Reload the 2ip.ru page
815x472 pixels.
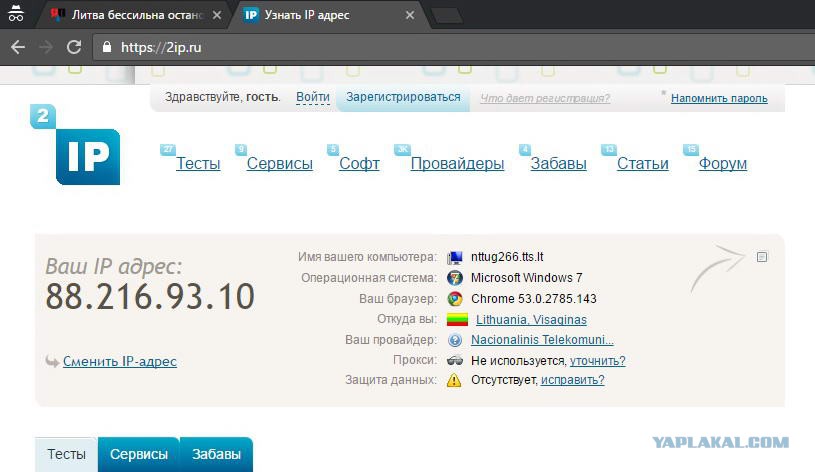click(x=74, y=47)
